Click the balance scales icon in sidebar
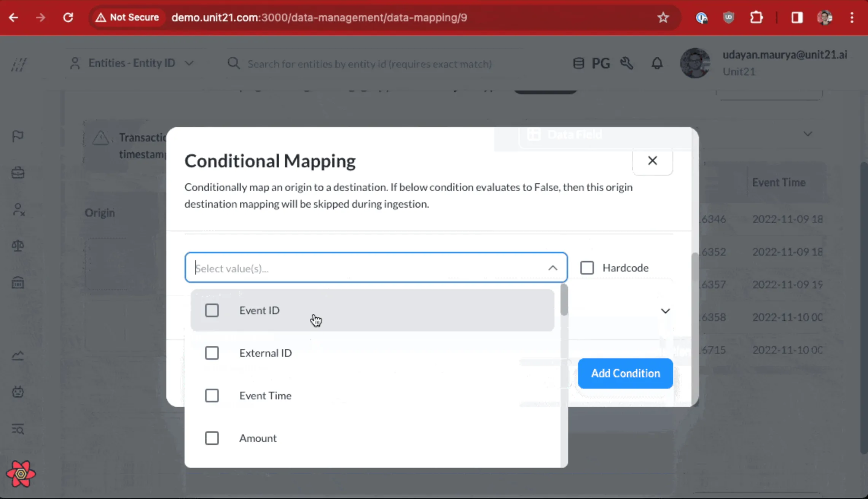This screenshot has width=868, height=499. tap(18, 246)
